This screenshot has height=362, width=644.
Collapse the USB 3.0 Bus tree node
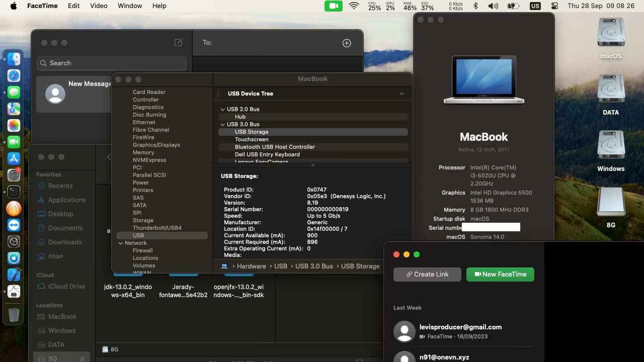pyautogui.click(x=222, y=124)
